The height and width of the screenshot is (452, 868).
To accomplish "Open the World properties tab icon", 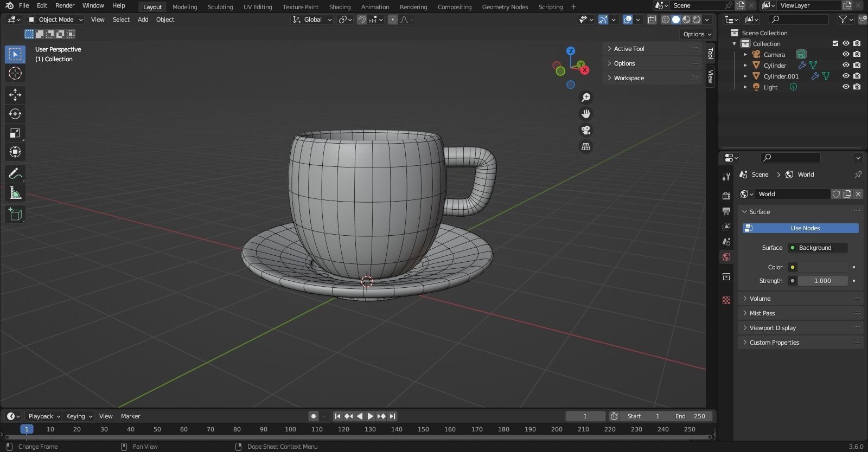I will [726, 257].
